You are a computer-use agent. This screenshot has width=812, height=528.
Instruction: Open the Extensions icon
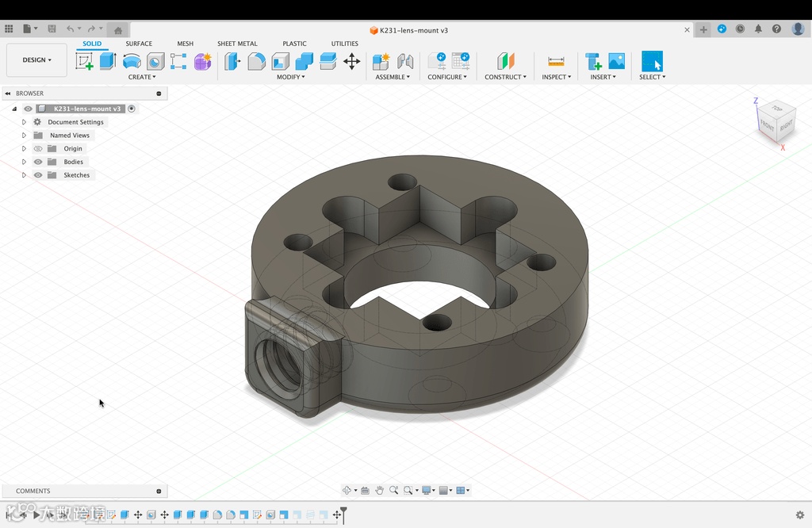click(x=722, y=29)
